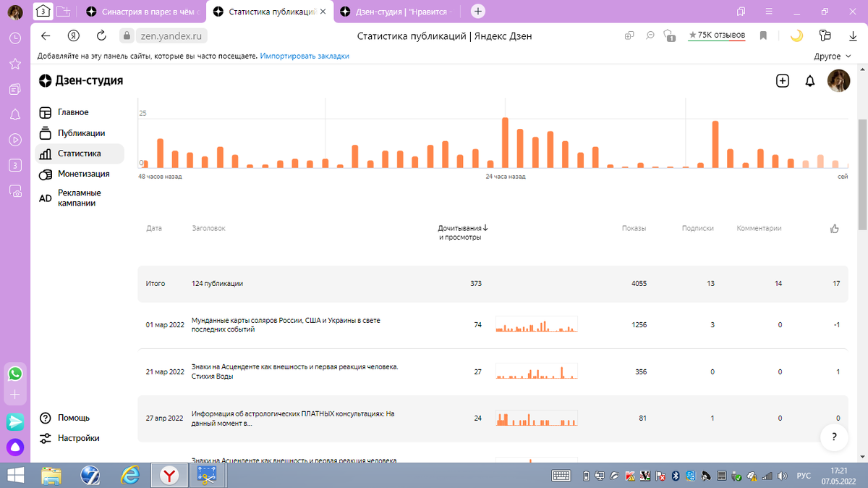Open screenshot camera icon in browser sidebar

pos(14,190)
